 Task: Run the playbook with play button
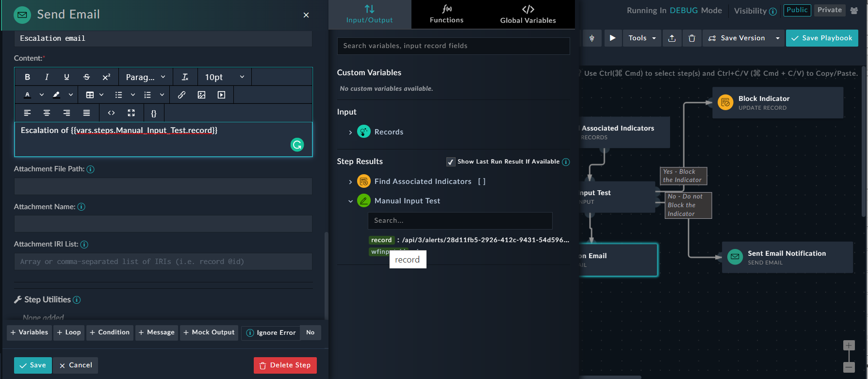click(x=613, y=38)
